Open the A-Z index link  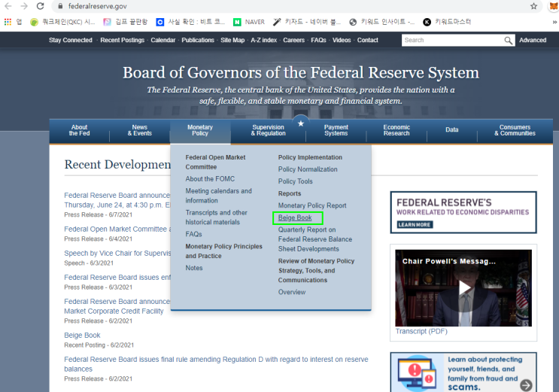[x=264, y=41]
